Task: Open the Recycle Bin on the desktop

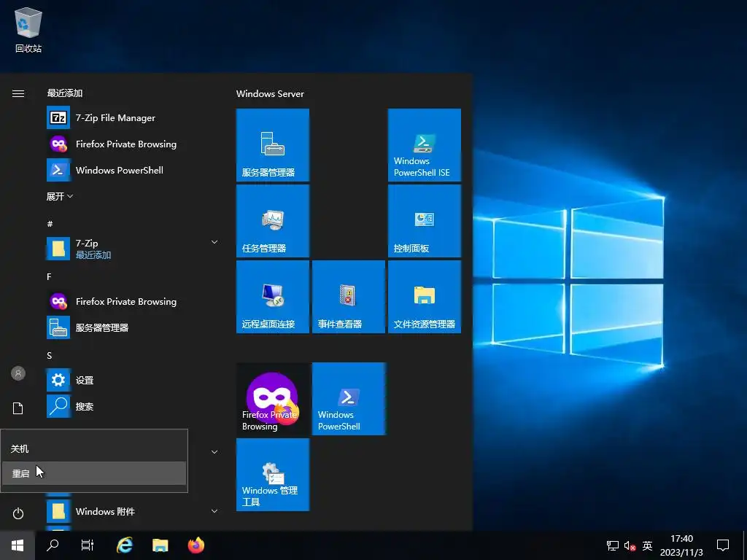Action: coord(28,30)
